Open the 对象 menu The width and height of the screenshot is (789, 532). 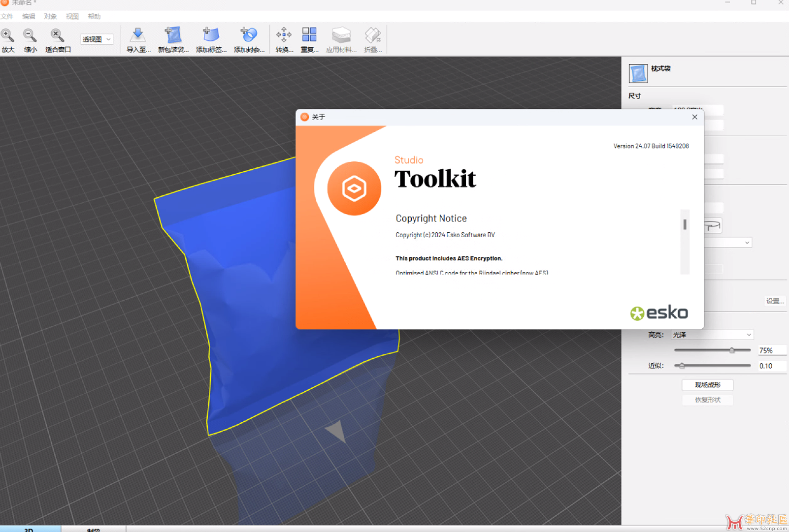point(50,16)
